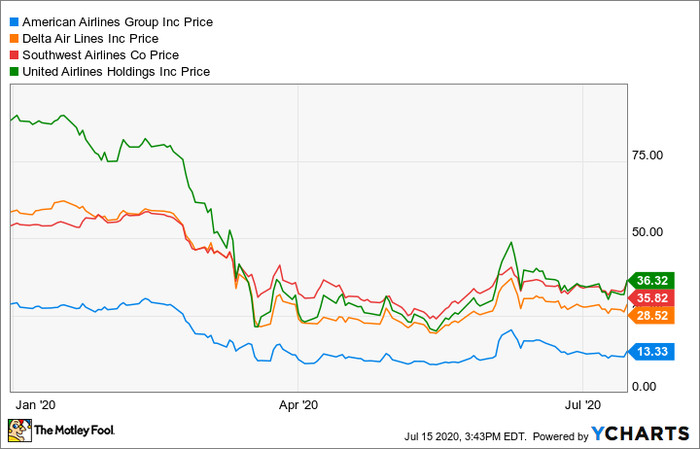Click the red 35.82 price tag
700x449 pixels.
tap(654, 298)
